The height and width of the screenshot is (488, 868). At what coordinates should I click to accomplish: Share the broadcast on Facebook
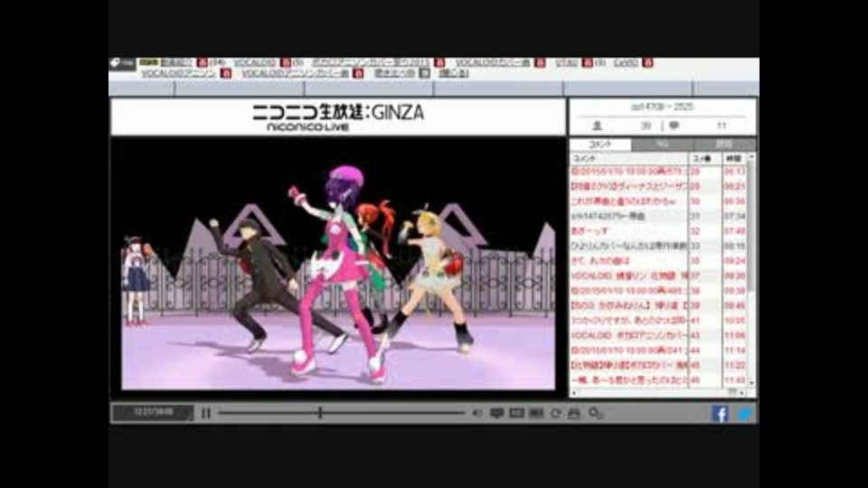[x=720, y=413]
